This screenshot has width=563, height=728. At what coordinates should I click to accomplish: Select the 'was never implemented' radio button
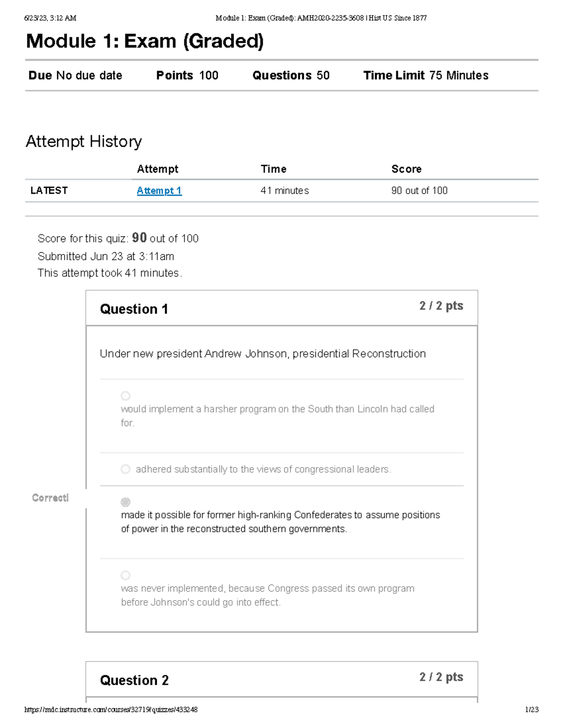click(x=125, y=575)
